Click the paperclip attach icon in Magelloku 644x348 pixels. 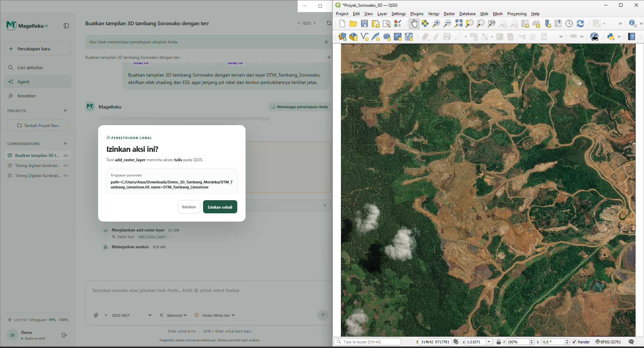(x=96, y=315)
